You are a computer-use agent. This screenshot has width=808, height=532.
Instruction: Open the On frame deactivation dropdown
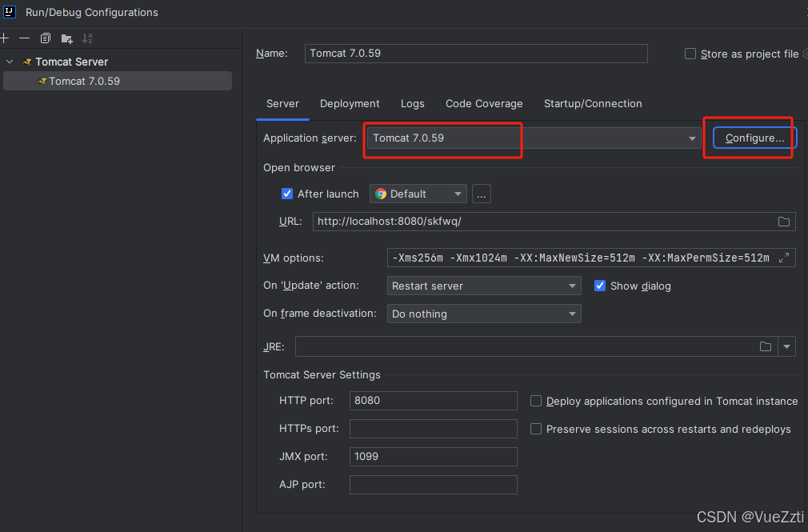coord(484,314)
